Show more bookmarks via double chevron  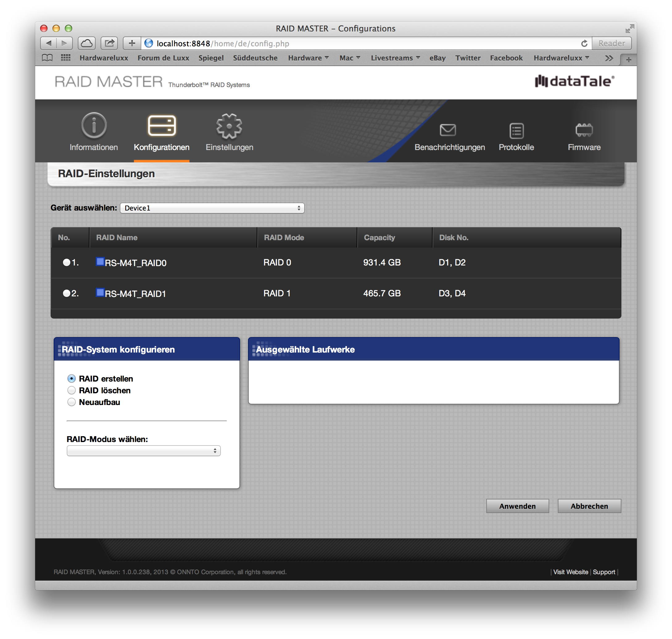(609, 58)
